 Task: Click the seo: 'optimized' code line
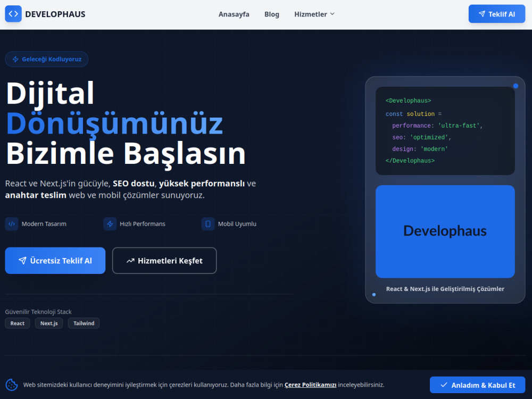(x=422, y=137)
